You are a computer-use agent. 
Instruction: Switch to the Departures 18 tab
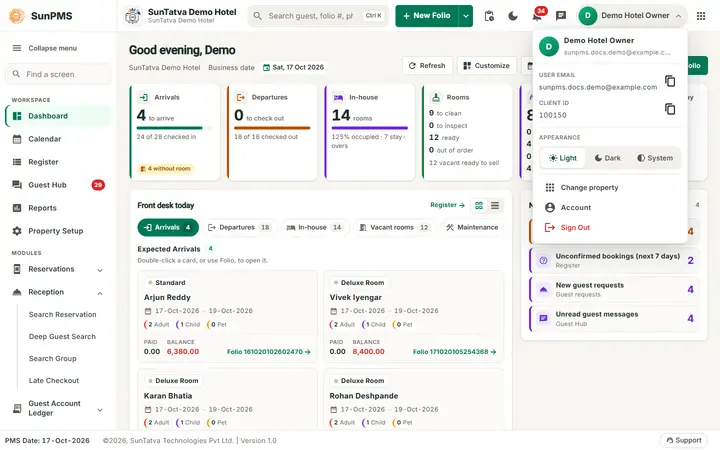tap(239, 227)
